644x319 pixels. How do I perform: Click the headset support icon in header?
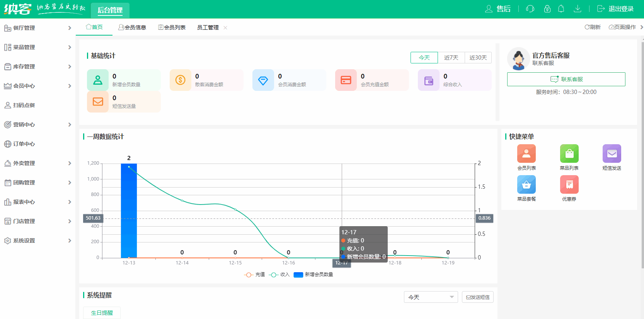(530, 9)
